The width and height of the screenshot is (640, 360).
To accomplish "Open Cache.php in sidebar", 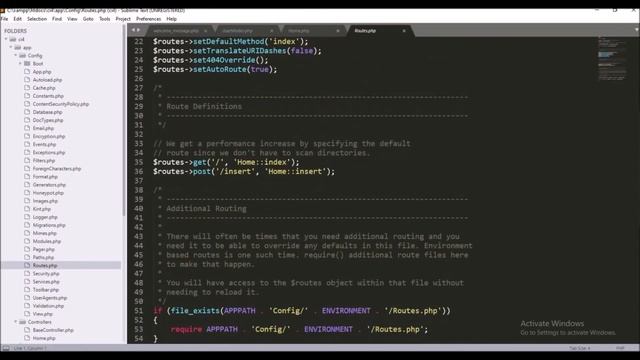I will point(44,88).
